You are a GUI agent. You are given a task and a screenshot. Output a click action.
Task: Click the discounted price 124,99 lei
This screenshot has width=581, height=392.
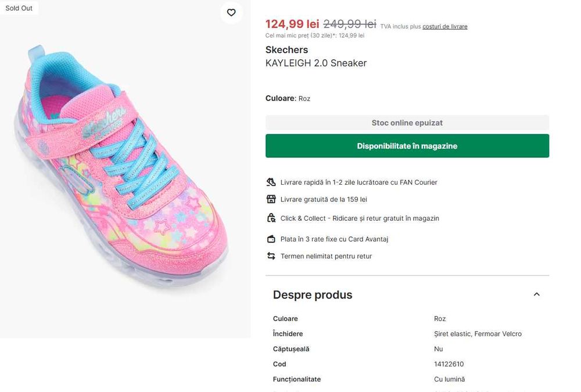click(292, 24)
